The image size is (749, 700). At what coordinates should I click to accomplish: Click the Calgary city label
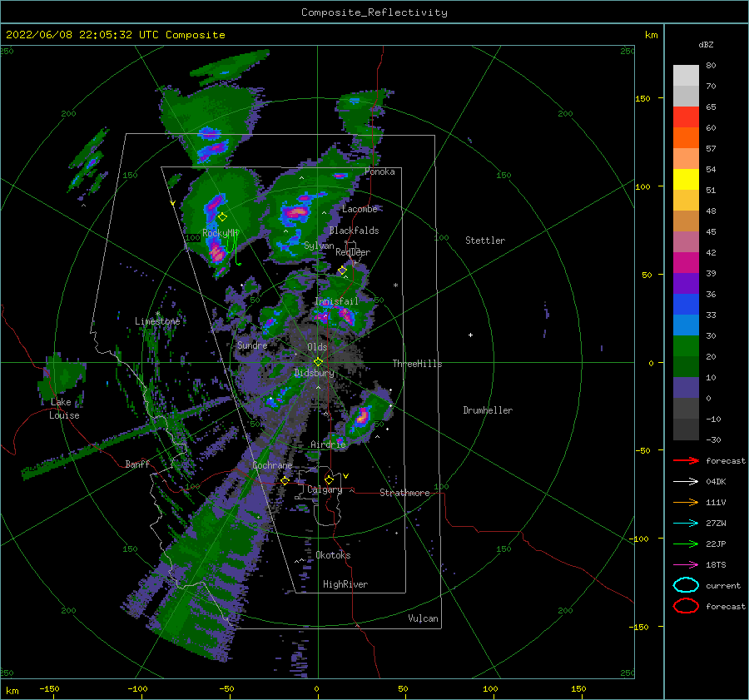[325, 489]
